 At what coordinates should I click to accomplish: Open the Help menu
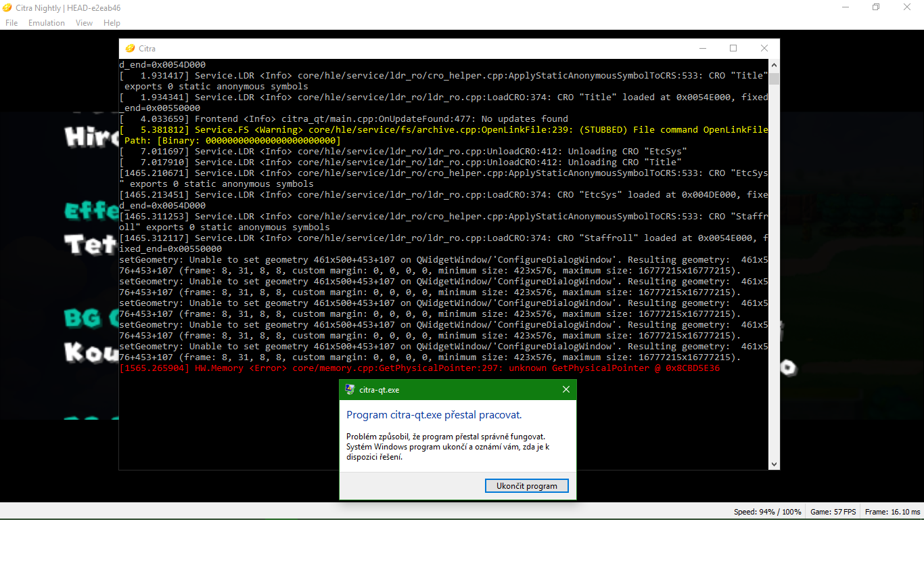pyautogui.click(x=112, y=23)
